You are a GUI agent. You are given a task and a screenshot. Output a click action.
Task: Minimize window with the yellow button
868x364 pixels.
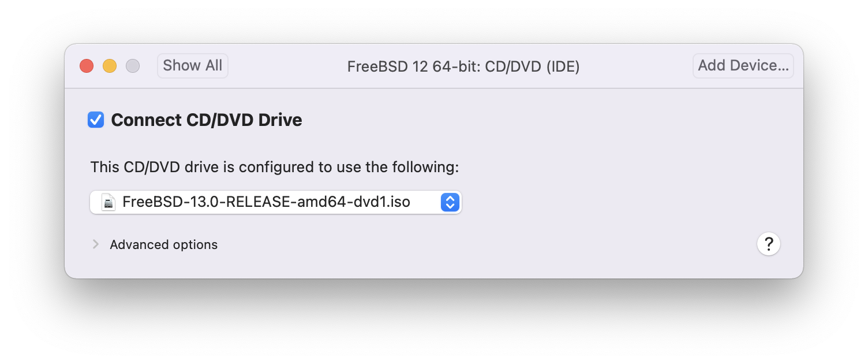click(x=110, y=66)
